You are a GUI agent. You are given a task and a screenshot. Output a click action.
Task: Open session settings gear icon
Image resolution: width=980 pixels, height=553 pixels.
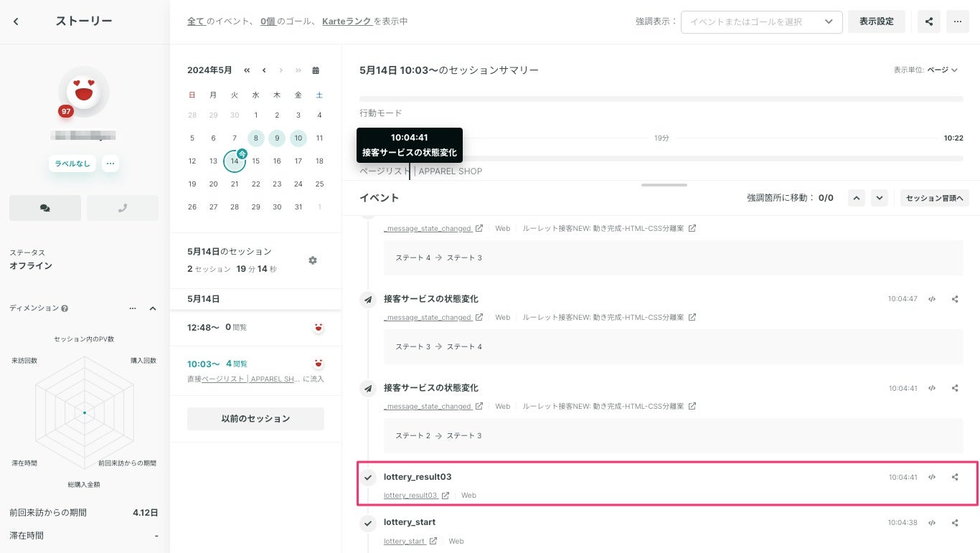tap(313, 260)
